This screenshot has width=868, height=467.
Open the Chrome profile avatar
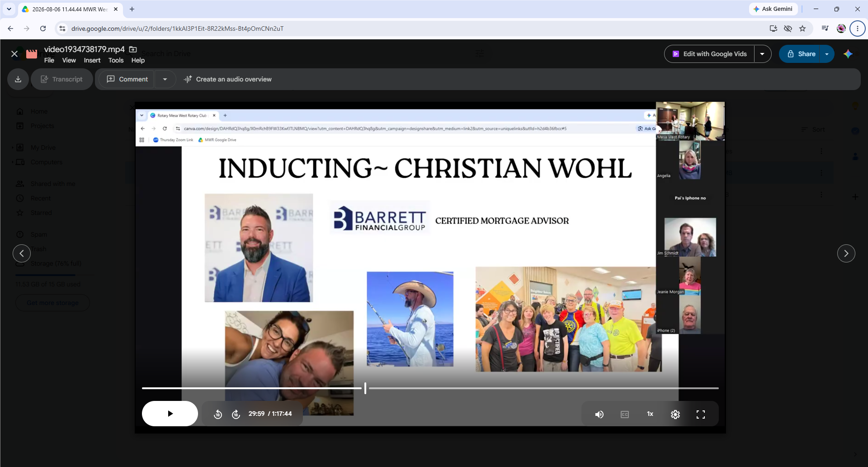841,29
